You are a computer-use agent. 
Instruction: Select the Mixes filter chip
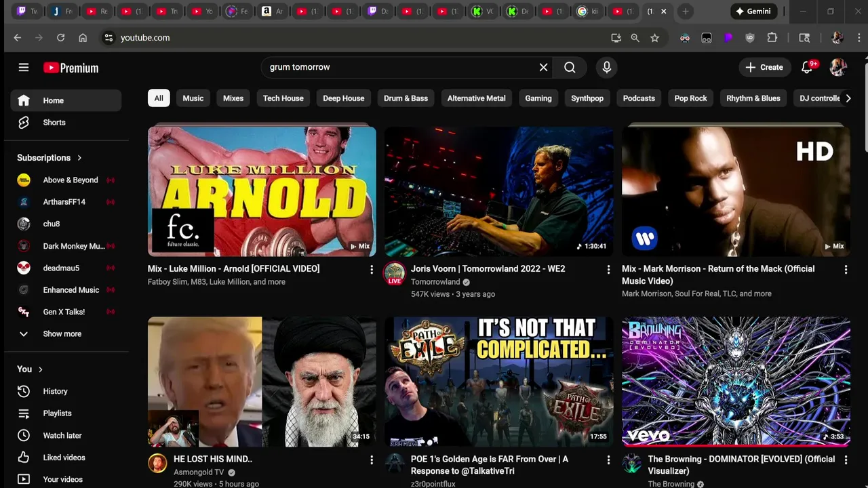tap(233, 98)
